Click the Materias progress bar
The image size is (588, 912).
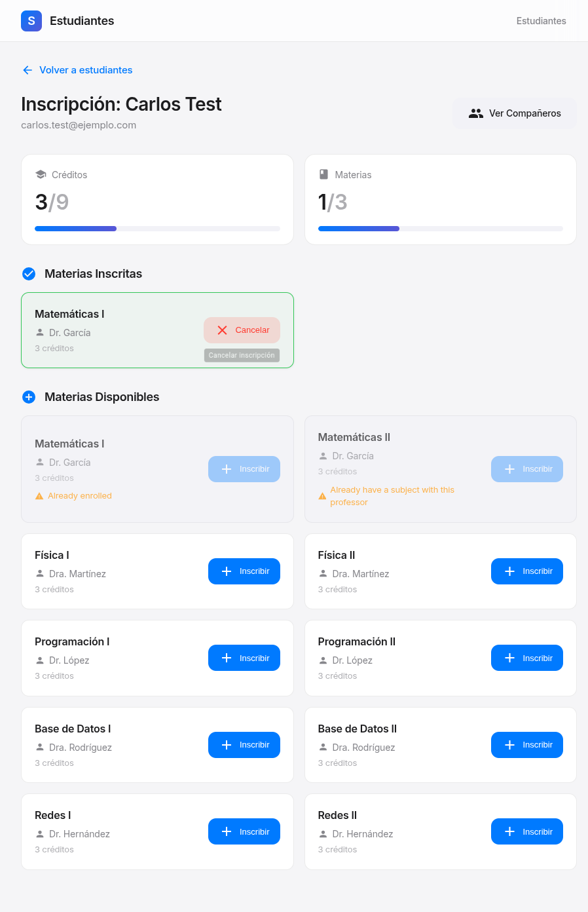pyautogui.click(x=440, y=229)
